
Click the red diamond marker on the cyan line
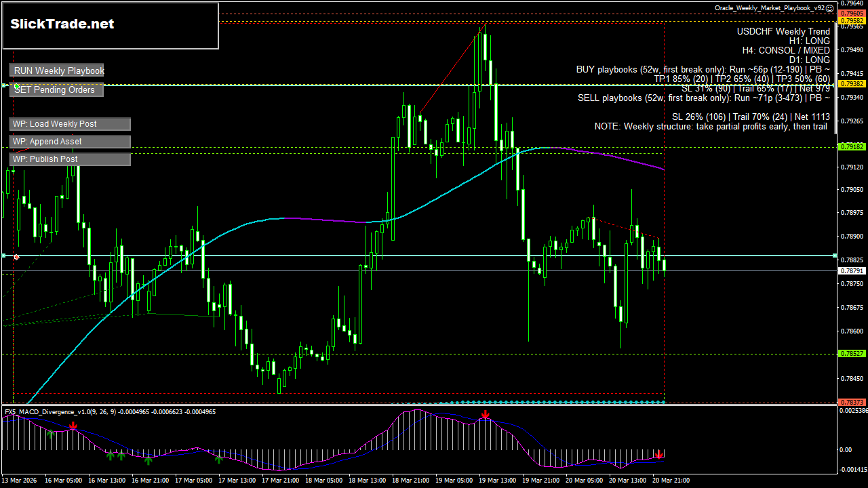16,257
